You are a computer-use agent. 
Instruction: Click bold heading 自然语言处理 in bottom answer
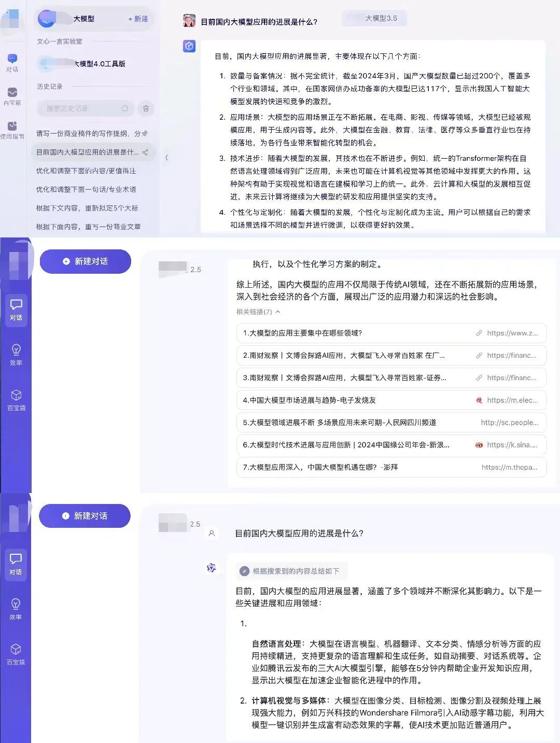tap(276, 644)
